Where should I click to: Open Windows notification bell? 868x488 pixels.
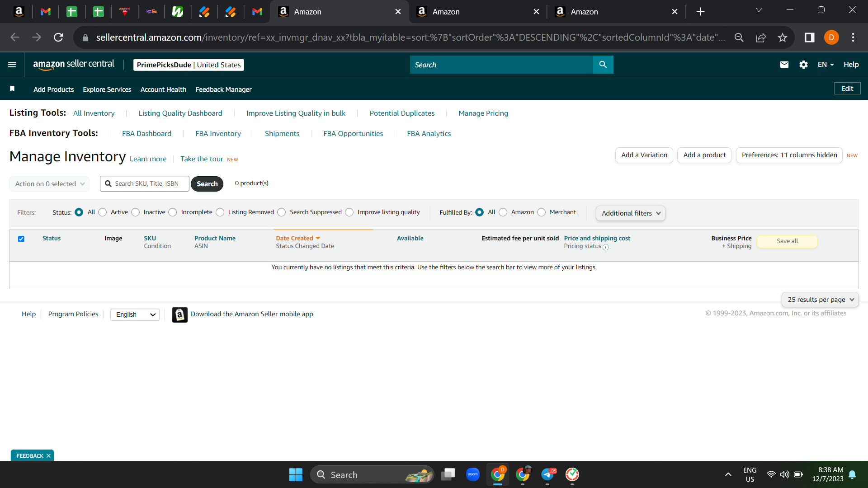(852, 474)
